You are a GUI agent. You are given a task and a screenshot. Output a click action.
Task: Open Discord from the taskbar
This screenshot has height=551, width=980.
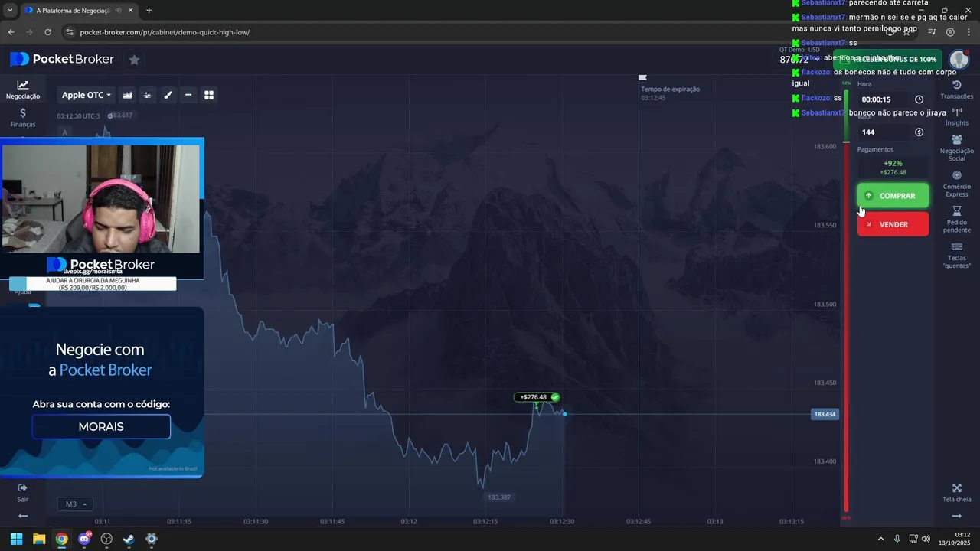click(84, 539)
